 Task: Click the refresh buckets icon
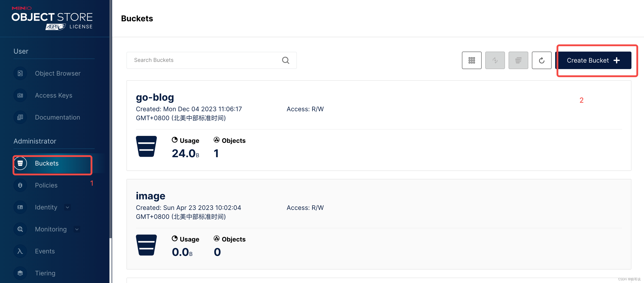coord(541,60)
